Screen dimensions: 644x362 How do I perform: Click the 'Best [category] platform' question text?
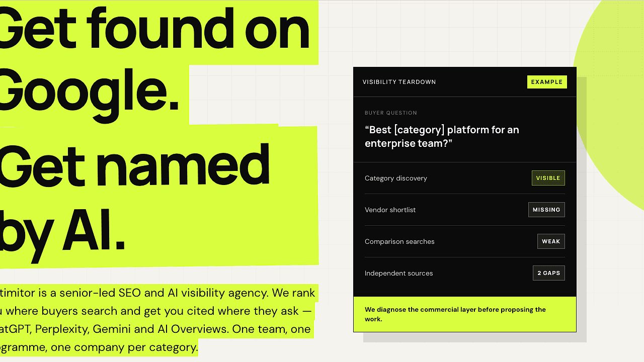442,136
